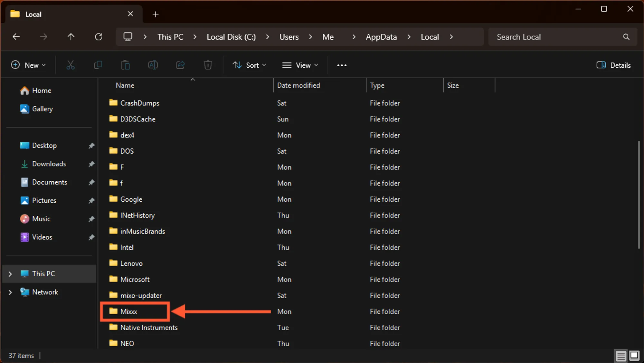Click the Cut scissors icon
Viewport: 644px width, 363px height.
tap(71, 65)
